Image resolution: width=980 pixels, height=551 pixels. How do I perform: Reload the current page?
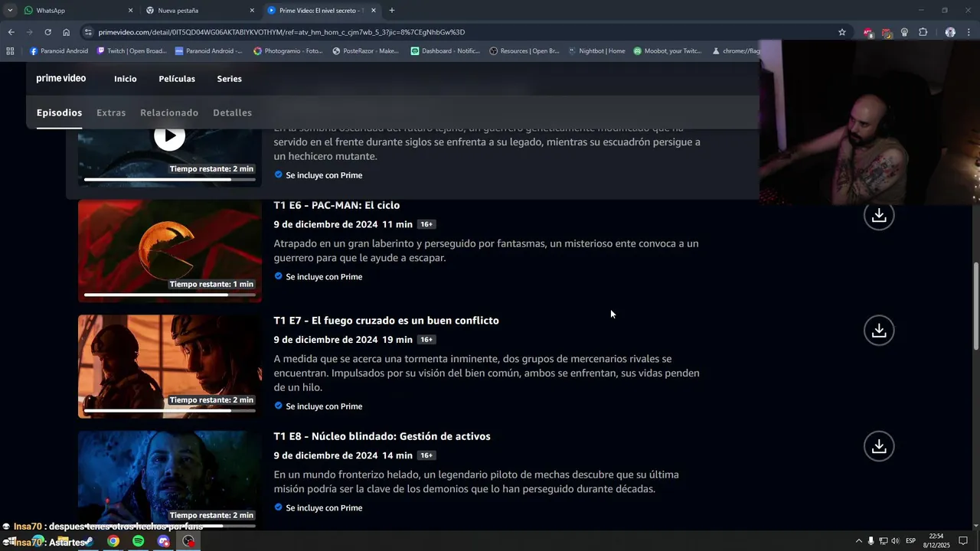coord(47,32)
